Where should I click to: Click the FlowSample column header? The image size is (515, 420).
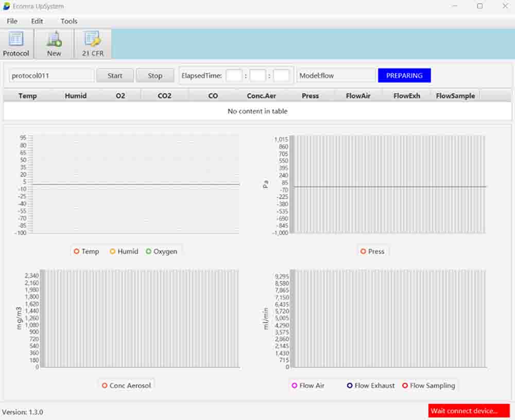pyautogui.click(x=455, y=96)
